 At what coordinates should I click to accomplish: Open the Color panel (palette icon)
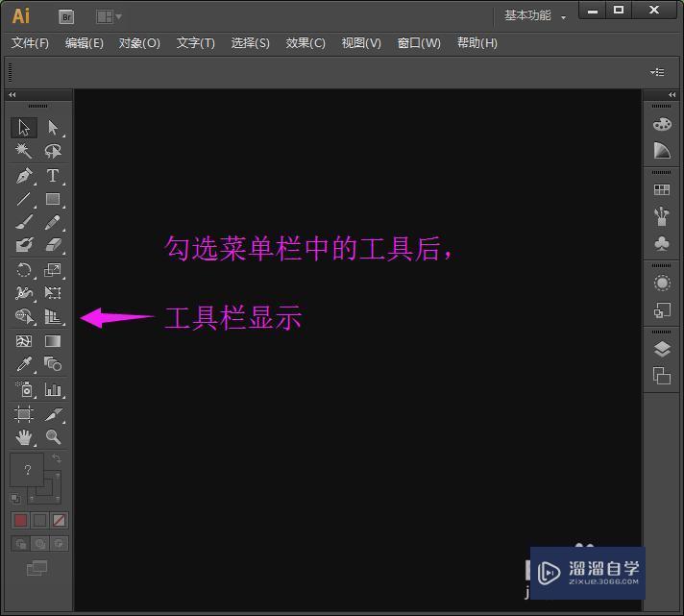tap(662, 124)
